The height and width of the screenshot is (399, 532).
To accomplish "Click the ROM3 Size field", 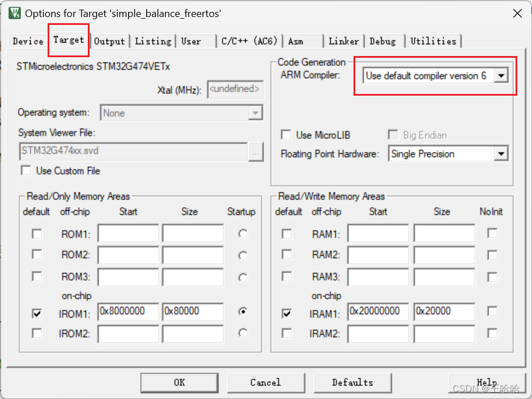I will click(193, 277).
